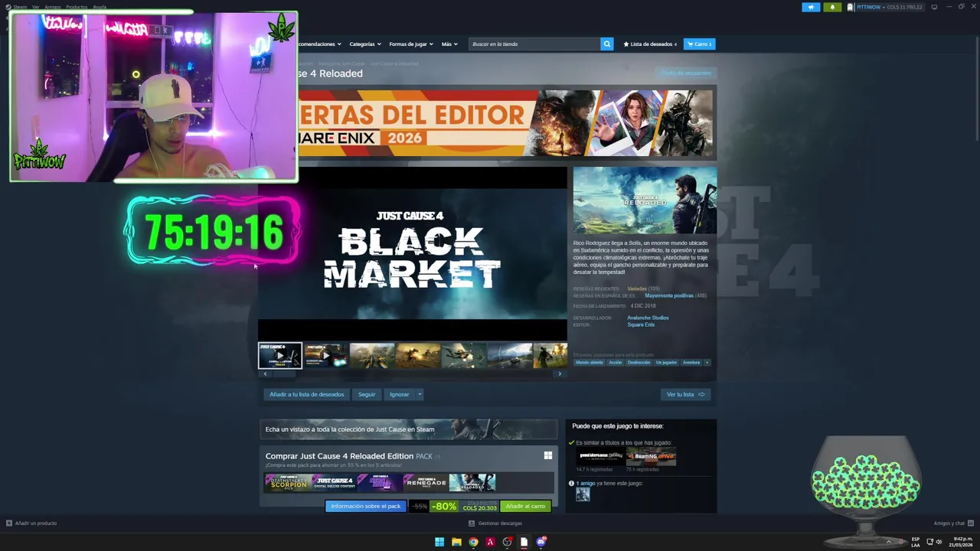The height and width of the screenshot is (551, 980).
Task: Click the Mayormente positivas reviews link
Action: (669, 295)
